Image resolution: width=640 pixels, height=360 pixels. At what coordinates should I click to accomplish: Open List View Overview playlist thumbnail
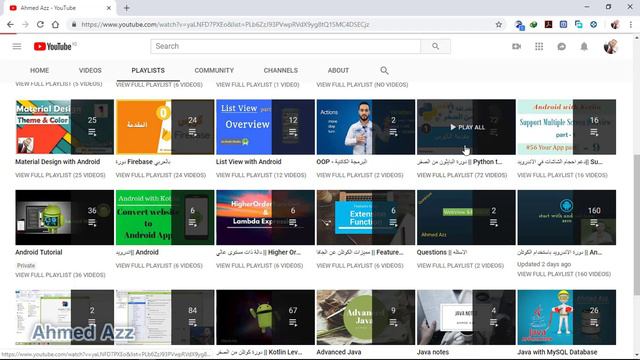[265, 127]
